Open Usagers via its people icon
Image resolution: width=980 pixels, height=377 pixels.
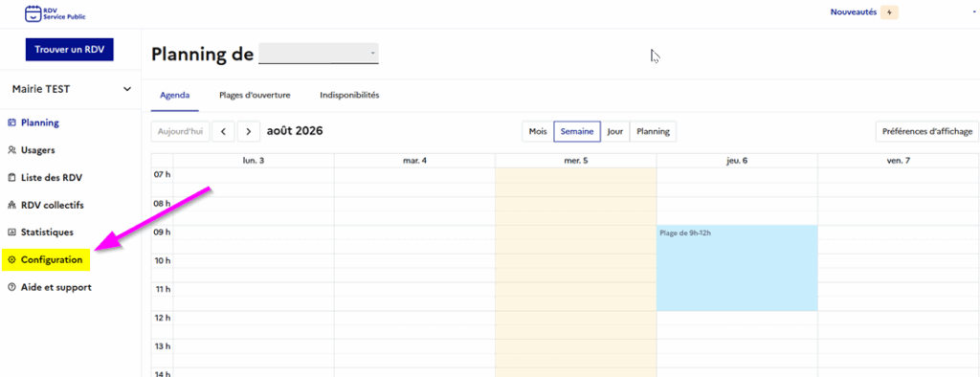[11, 150]
